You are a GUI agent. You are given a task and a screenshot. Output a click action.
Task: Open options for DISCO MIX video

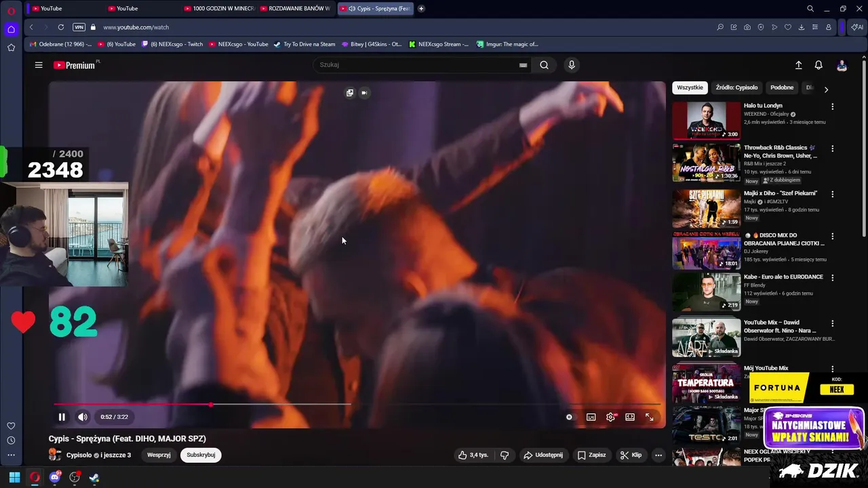832,236
